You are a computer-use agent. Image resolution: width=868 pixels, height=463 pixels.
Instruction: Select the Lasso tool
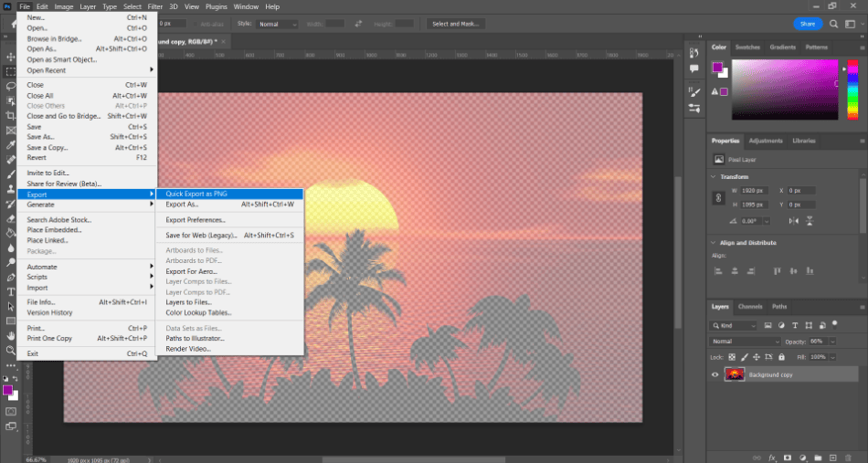click(x=11, y=86)
